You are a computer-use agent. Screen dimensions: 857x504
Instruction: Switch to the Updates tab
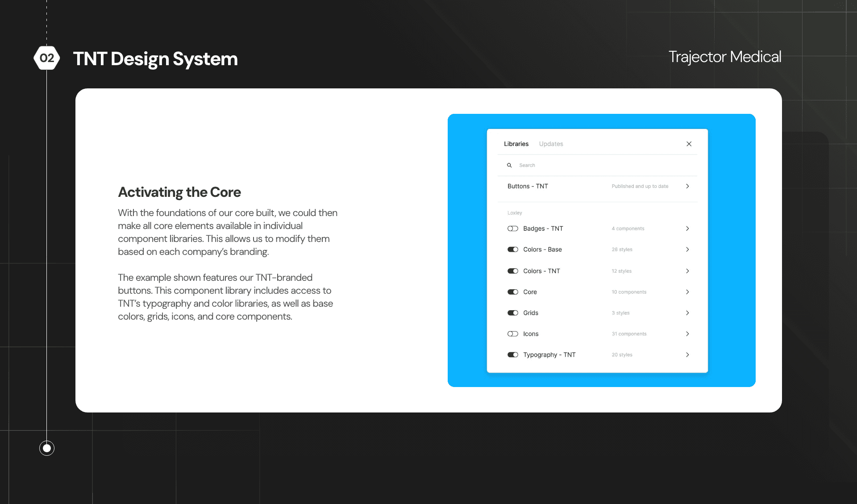(551, 144)
